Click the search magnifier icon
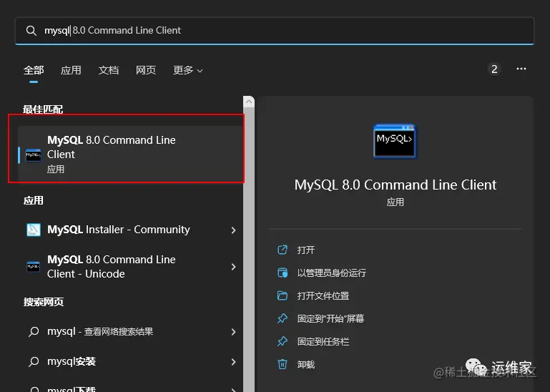This screenshot has width=550, height=392. coord(31,31)
